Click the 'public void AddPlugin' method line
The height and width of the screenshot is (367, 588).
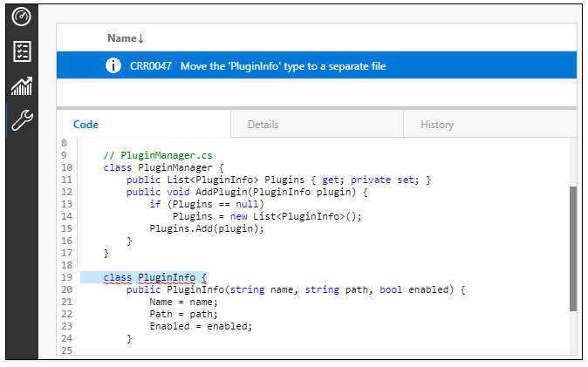coord(247,192)
